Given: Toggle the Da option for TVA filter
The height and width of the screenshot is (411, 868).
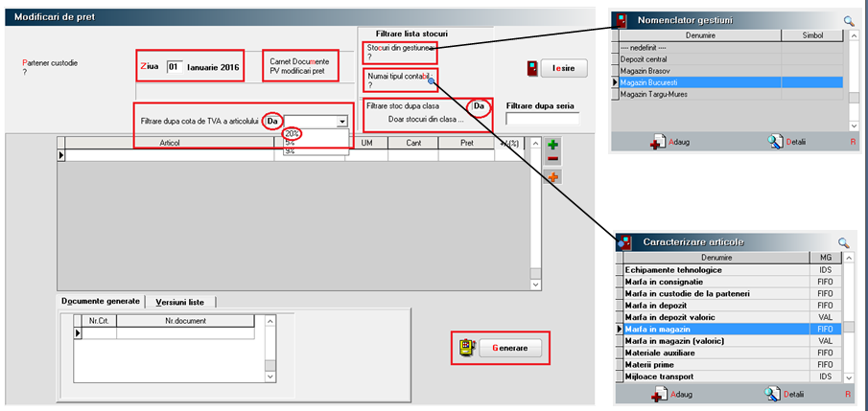Looking at the screenshot, I should (273, 121).
